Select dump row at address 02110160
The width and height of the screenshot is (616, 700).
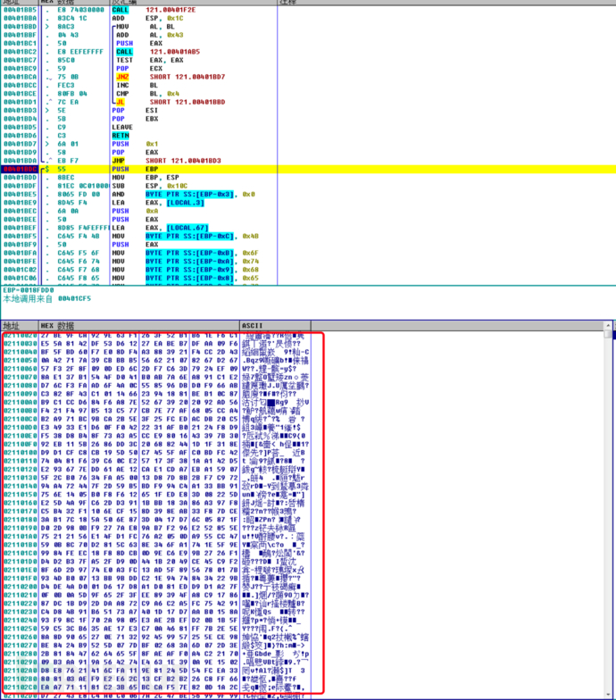pos(157,504)
